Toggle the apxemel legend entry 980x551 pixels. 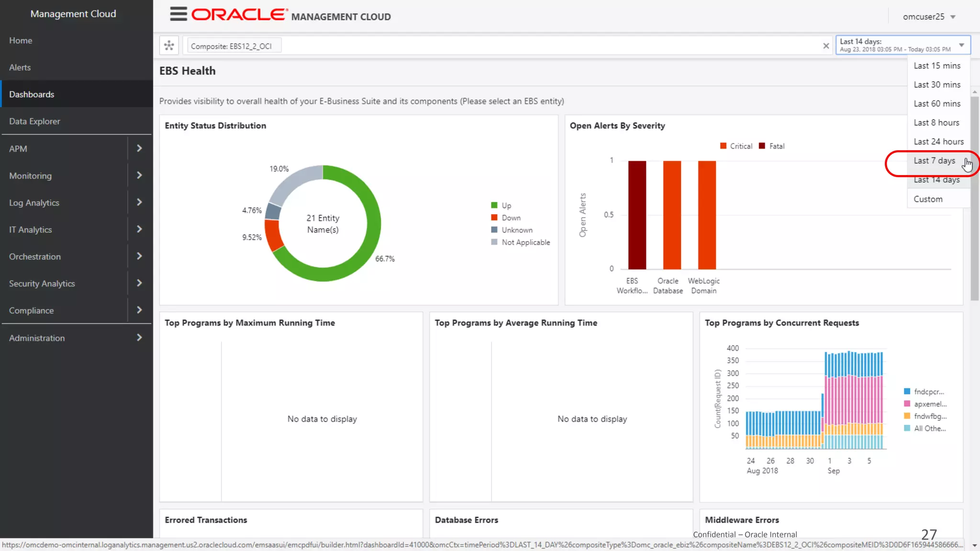[925, 404]
